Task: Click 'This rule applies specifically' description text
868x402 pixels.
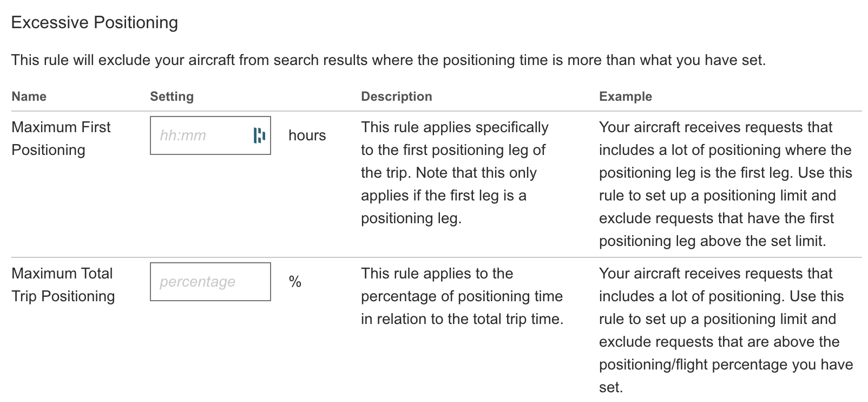Action: click(455, 127)
